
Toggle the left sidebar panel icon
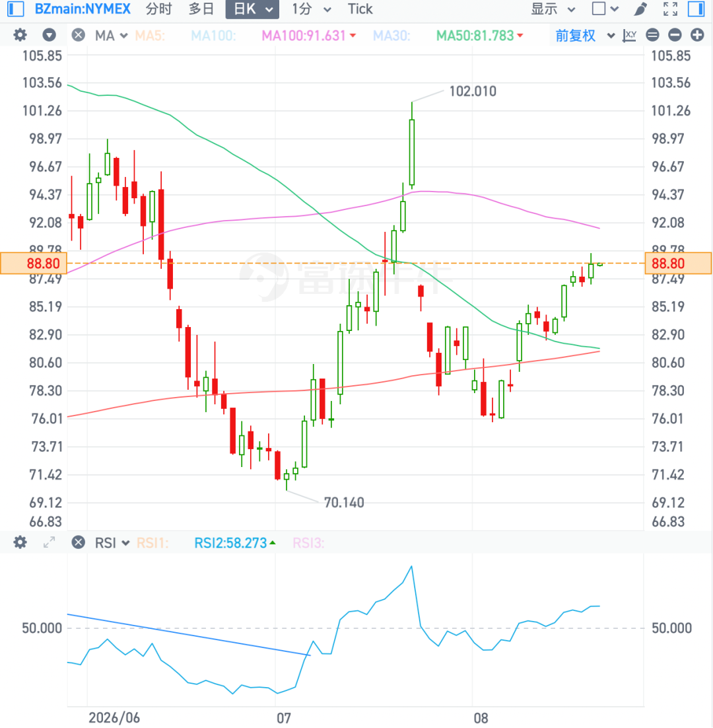(x=16, y=9)
